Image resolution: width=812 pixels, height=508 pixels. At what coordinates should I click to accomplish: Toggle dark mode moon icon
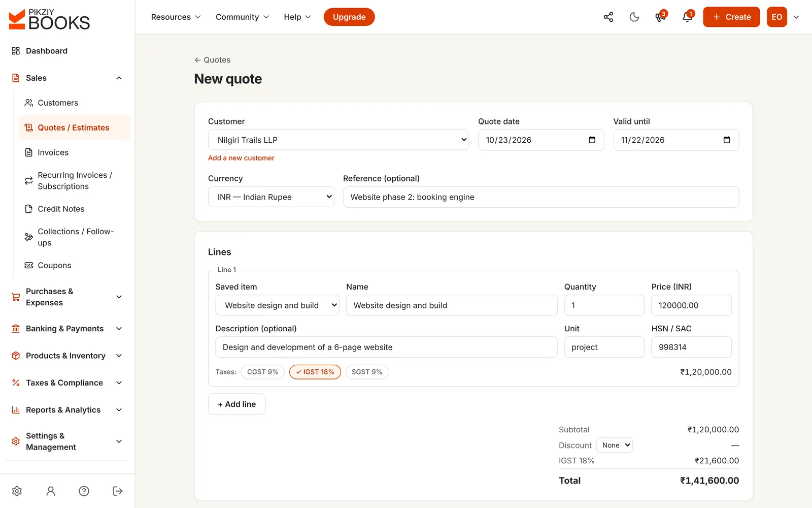(634, 17)
